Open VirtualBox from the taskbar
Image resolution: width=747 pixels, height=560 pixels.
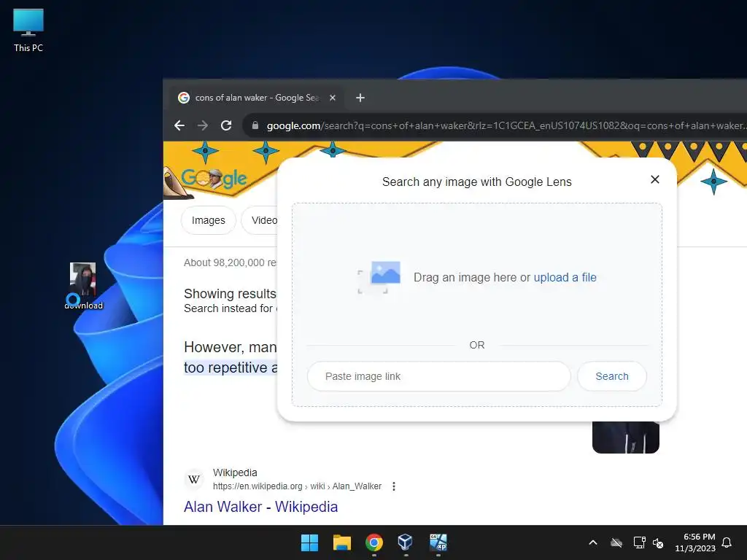point(406,542)
